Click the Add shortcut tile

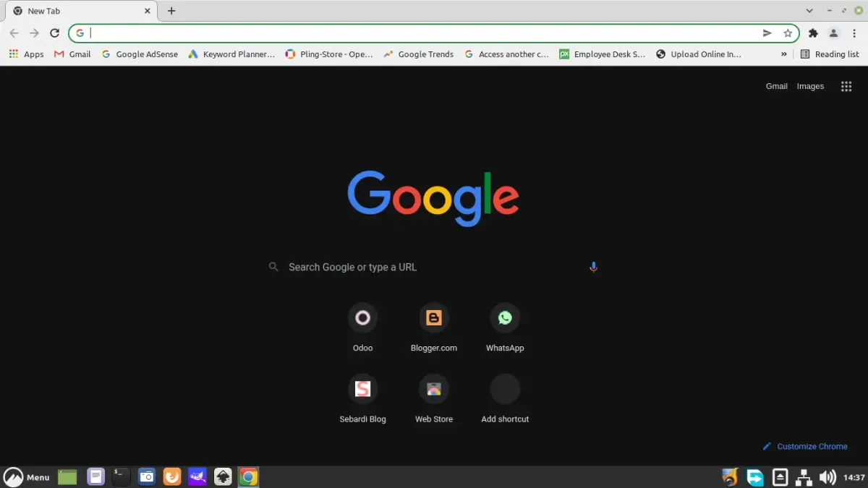(505, 399)
